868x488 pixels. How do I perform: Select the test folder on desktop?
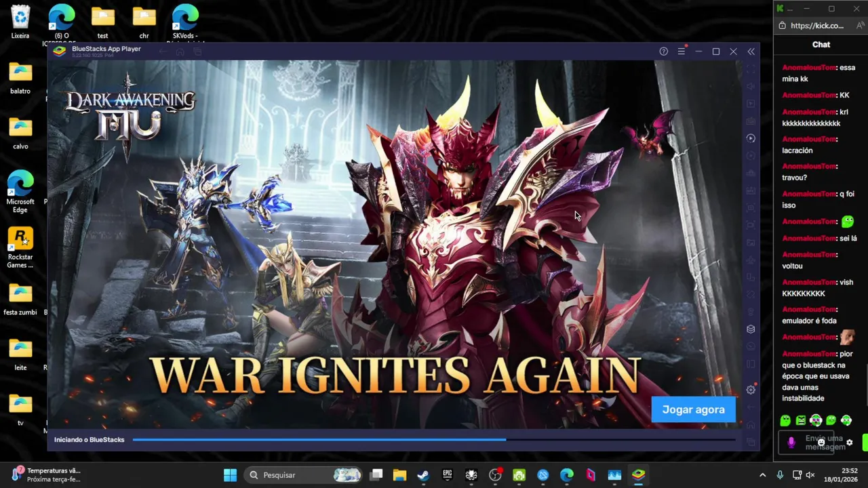coord(102,22)
